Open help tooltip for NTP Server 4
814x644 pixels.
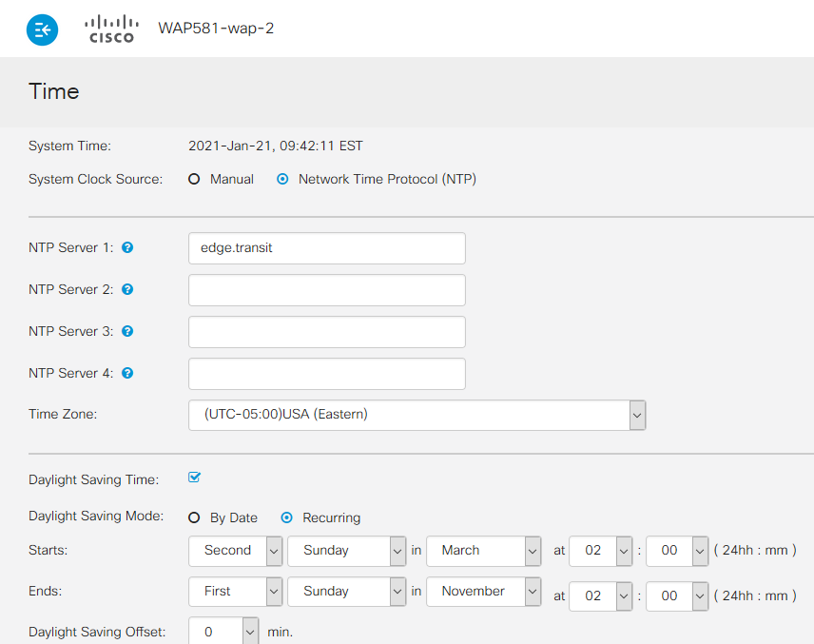(126, 373)
